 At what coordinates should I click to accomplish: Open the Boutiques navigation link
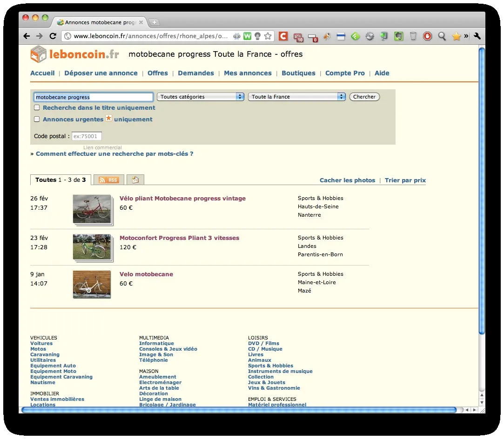[298, 73]
